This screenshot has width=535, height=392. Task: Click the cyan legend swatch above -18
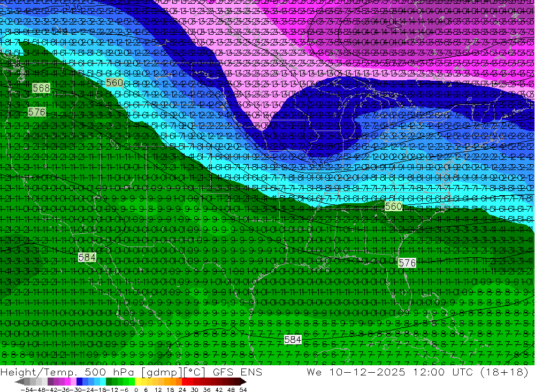tap(103, 382)
